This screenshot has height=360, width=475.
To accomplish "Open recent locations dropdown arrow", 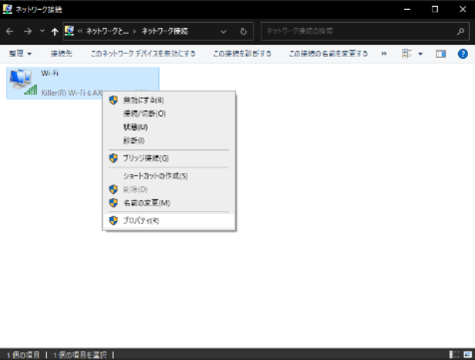I will 42,31.
